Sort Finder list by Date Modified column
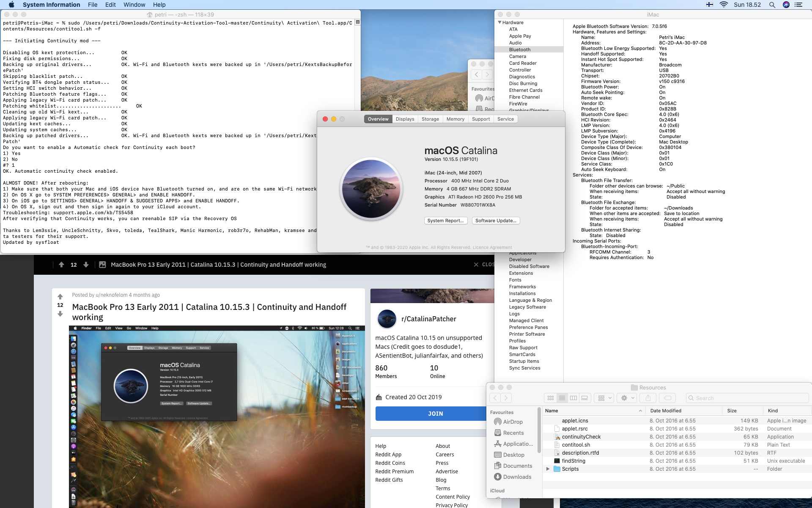The width and height of the screenshot is (812, 508). pyautogui.click(x=666, y=411)
